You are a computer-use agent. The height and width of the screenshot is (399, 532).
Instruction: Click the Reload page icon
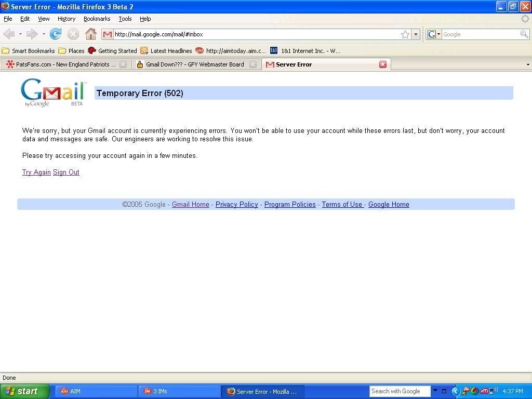tap(56, 34)
